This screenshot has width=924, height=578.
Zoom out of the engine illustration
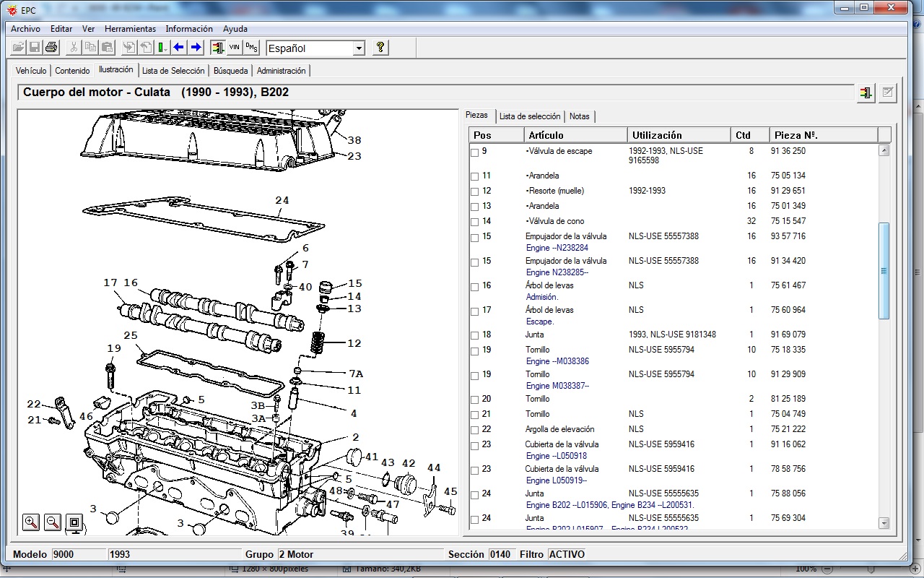click(x=53, y=522)
